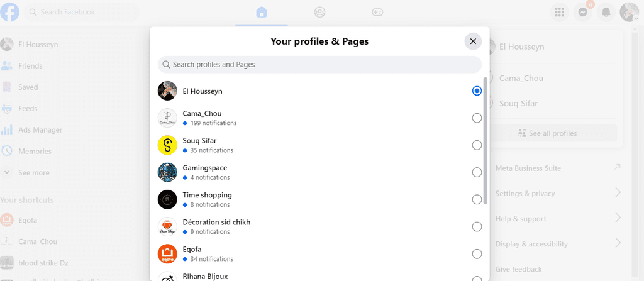Select the Souq Sifar radio button
The height and width of the screenshot is (281, 644).
(x=477, y=145)
